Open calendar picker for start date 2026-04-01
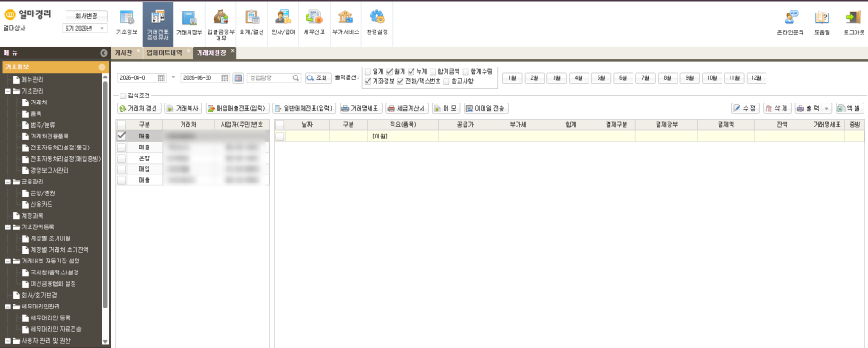Screen dimensions: 868x348 (162, 77)
